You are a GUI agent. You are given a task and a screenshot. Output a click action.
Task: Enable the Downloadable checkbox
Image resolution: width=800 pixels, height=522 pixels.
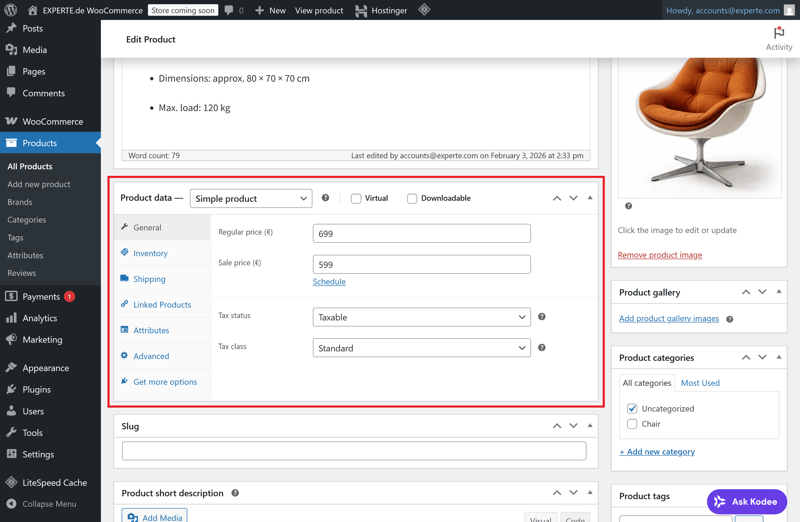[412, 199]
